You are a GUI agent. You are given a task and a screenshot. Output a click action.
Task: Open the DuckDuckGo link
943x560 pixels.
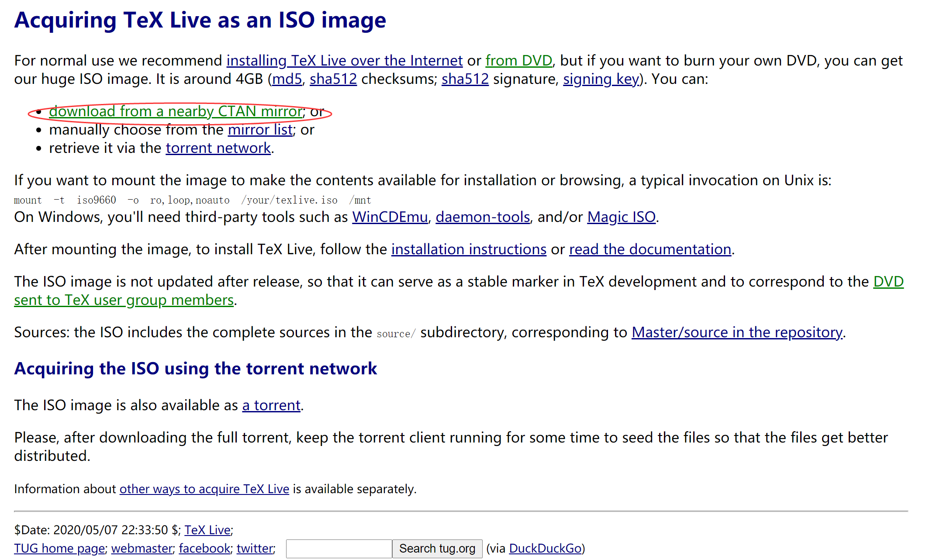(545, 549)
